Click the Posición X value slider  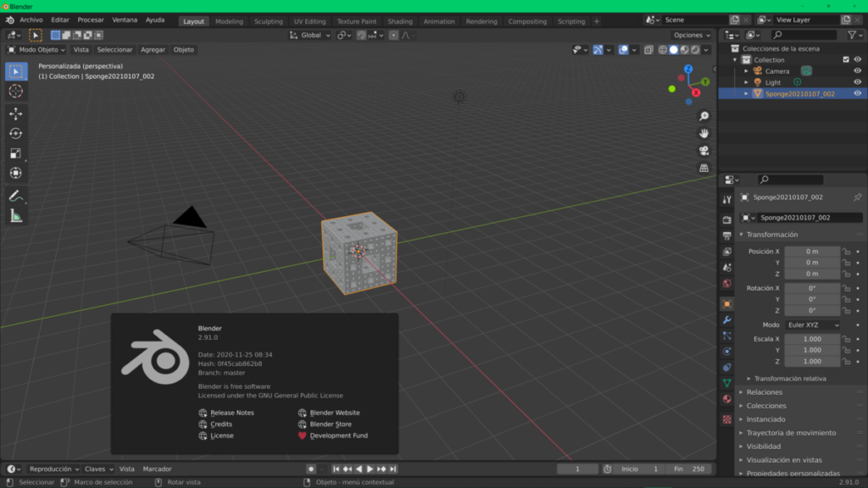[x=810, y=251]
